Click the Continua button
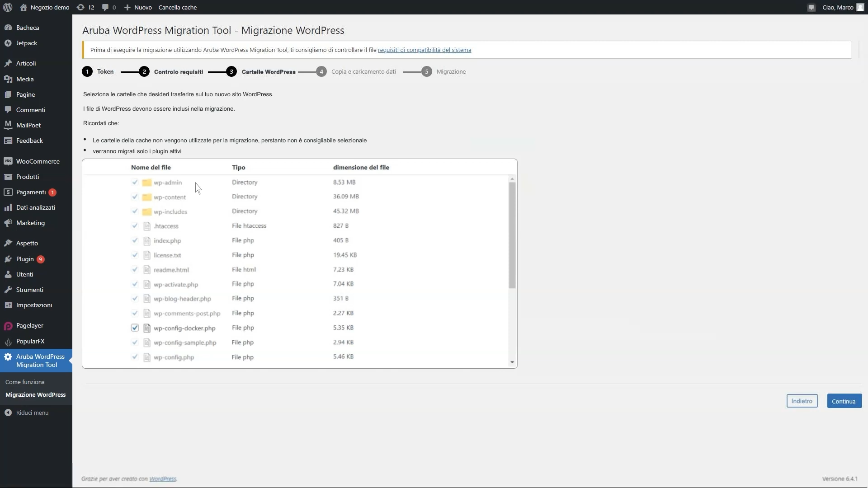The height and width of the screenshot is (488, 868). click(844, 401)
